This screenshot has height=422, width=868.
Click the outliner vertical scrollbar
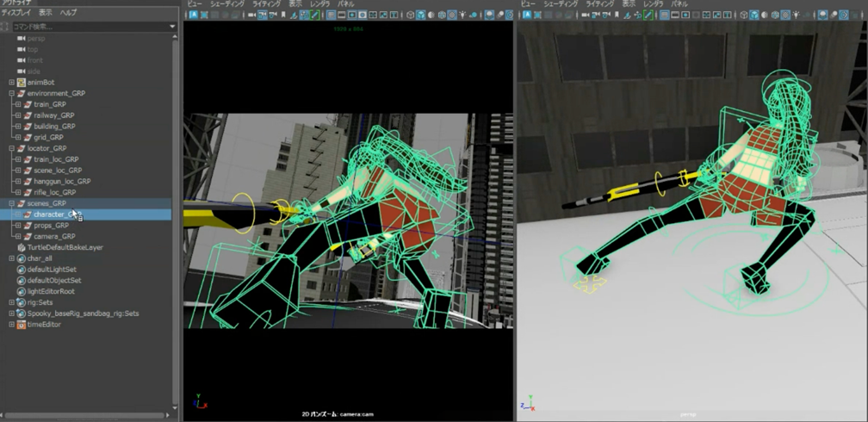click(x=176, y=215)
